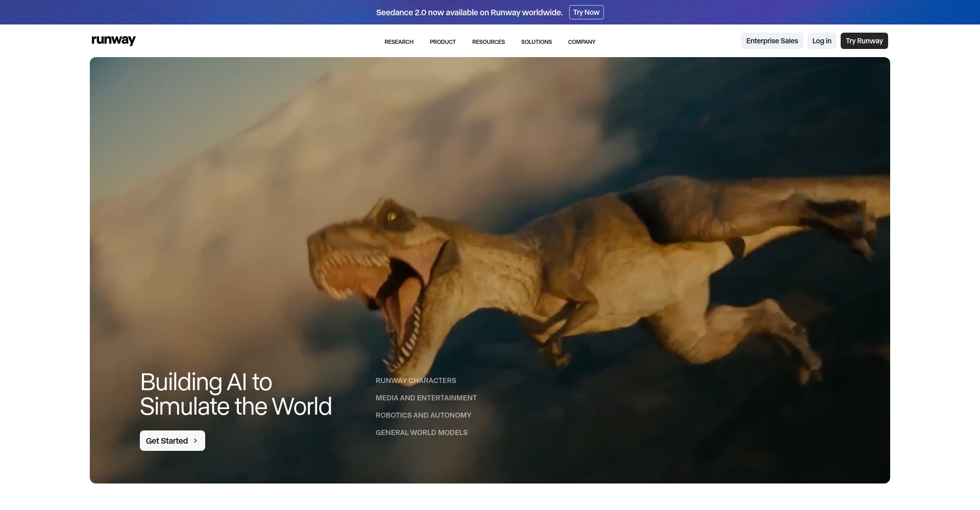Select Runway Characters in the hero list
This screenshot has width=980, height=510.
[415, 380]
